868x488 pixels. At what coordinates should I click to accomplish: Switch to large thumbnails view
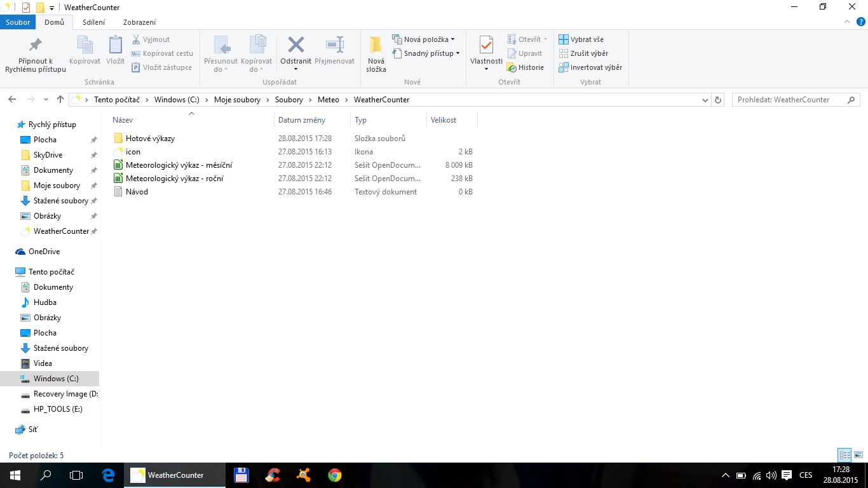[858, 455]
